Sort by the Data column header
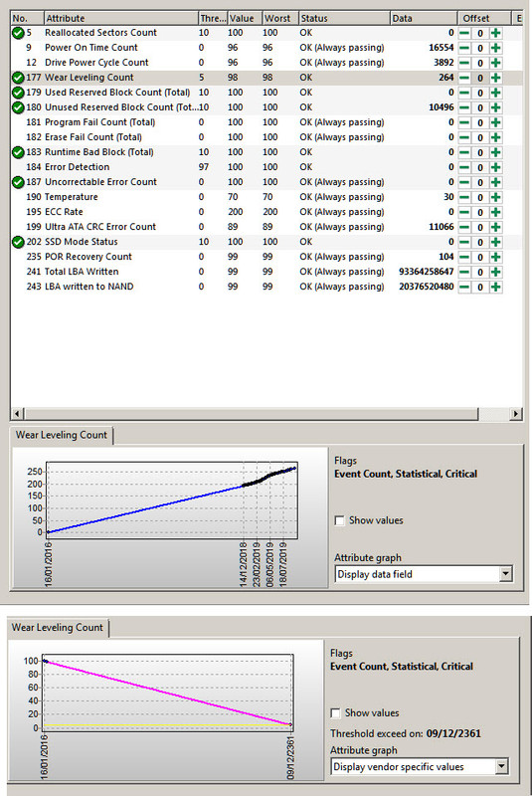 [x=424, y=18]
